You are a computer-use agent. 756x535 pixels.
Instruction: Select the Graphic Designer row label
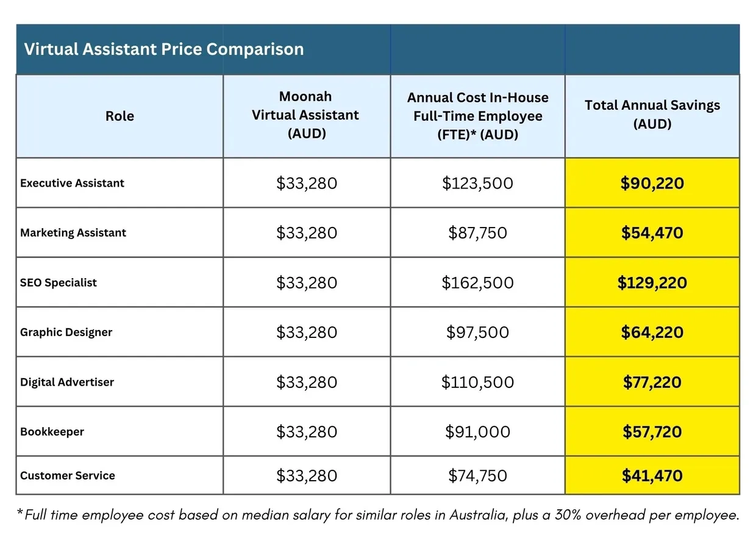pos(66,332)
